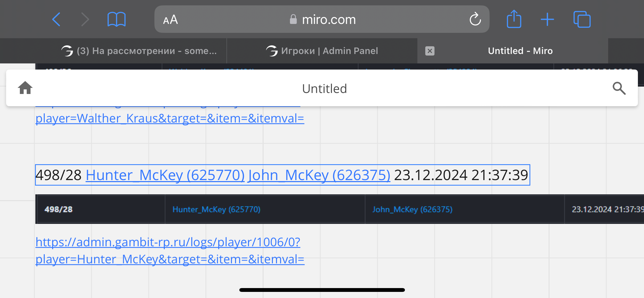Open the John_McKey (626375) text link

[x=319, y=175]
